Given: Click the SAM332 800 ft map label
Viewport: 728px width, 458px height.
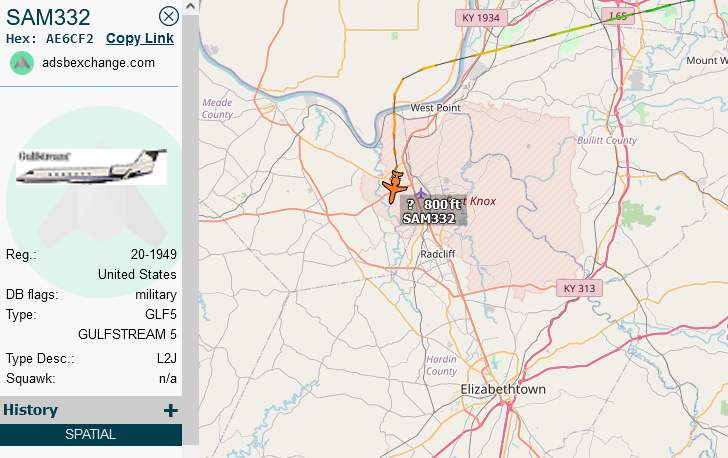Looking at the screenshot, I should pyautogui.click(x=433, y=211).
